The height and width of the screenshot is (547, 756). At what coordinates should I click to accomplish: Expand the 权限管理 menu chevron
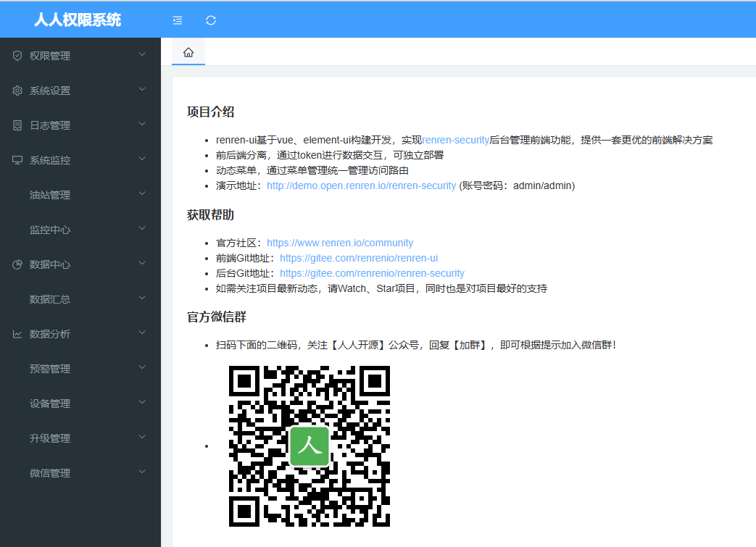pos(142,54)
